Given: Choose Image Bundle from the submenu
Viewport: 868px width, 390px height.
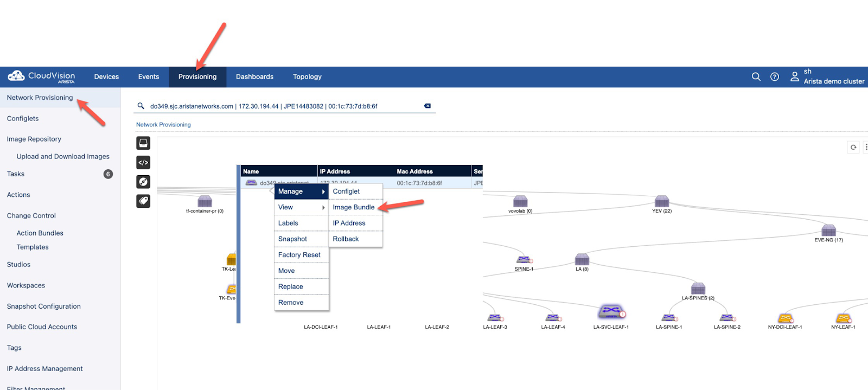Looking at the screenshot, I should tap(353, 207).
